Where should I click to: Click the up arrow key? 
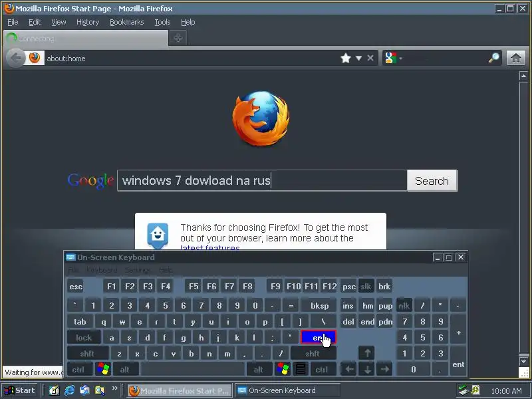pyautogui.click(x=367, y=353)
